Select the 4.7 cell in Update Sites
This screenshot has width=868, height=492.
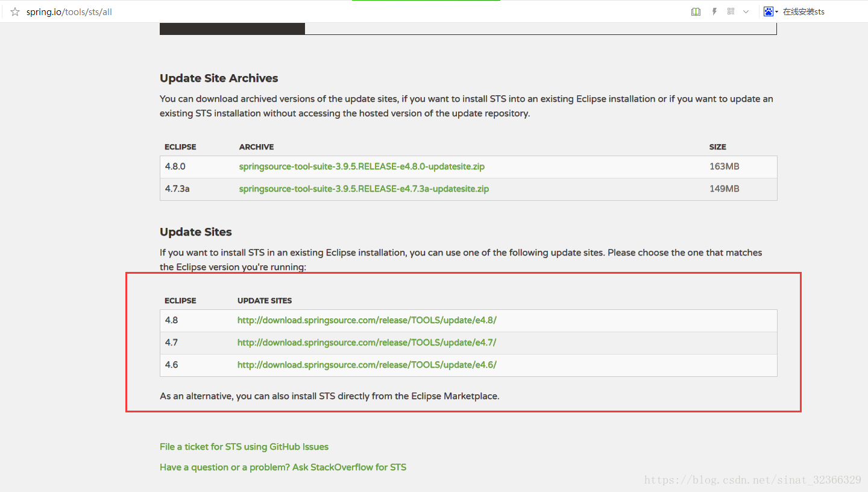[171, 342]
